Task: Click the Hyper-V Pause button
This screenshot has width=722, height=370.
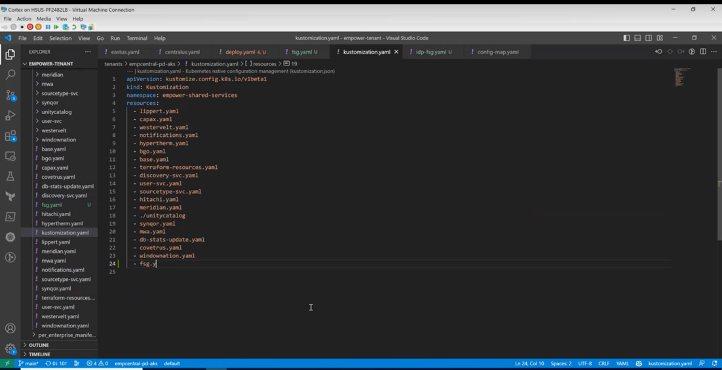Action: pos(48,27)
